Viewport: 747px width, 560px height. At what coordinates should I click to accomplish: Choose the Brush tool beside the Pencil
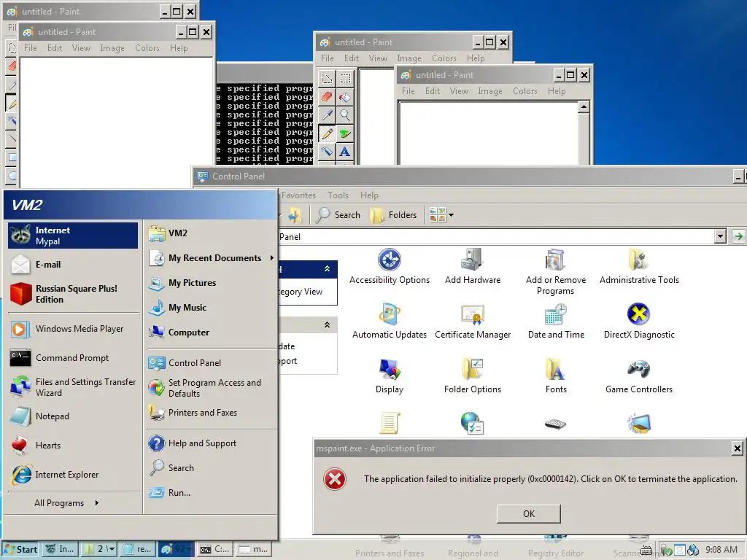tap(345, 133)
